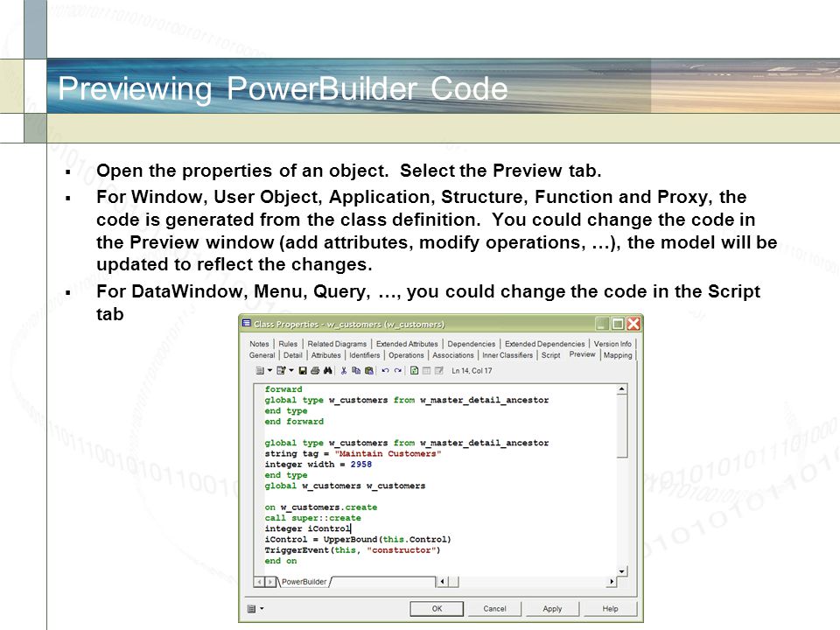This screenshot has height=630, width=840.
Task: Click the OK button
Action: pyautogui.click(x=437, y=609)
